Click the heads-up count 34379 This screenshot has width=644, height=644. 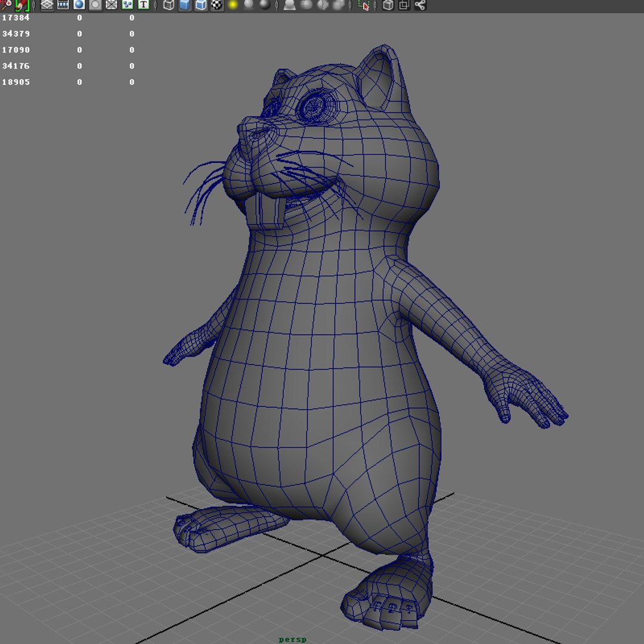(x=16, y=33)
